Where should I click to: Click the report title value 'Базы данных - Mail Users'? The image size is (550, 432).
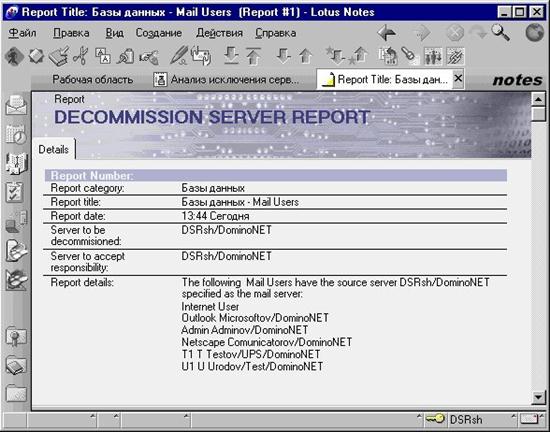[x=240, y=202]
